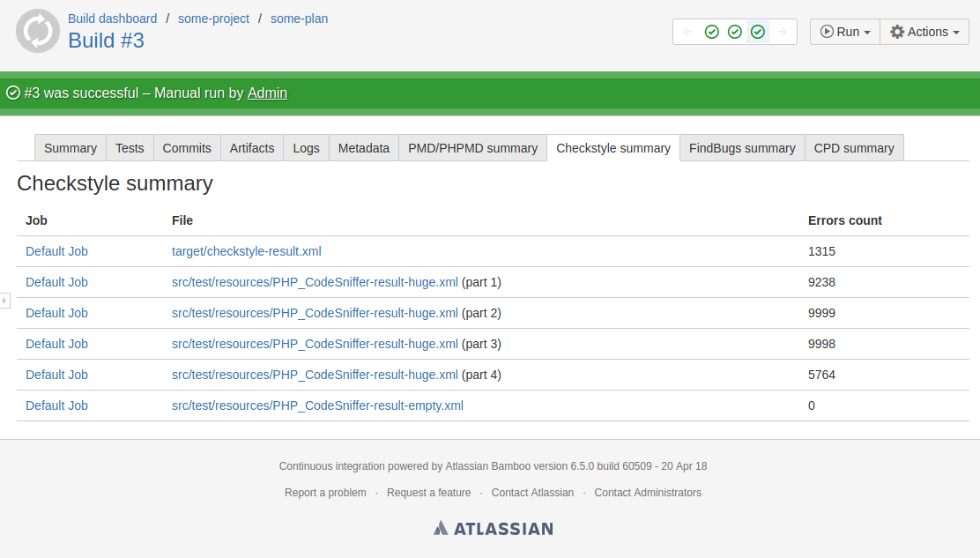Click the Bamboo version footer text
Screen dimensions: 980x558
click(x=494, y=466)
